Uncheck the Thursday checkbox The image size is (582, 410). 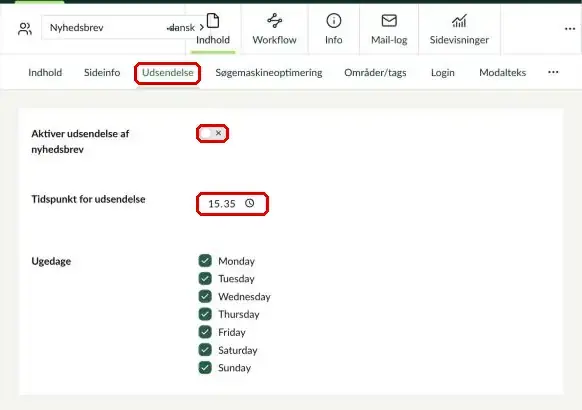pyautogui.click(x=205, y=314)
